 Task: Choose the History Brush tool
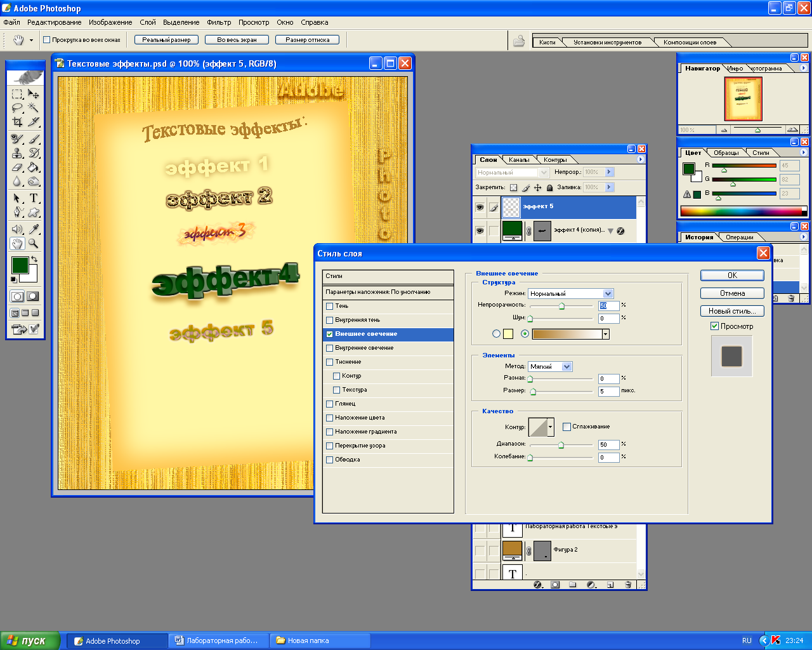[x=34, y=153]
